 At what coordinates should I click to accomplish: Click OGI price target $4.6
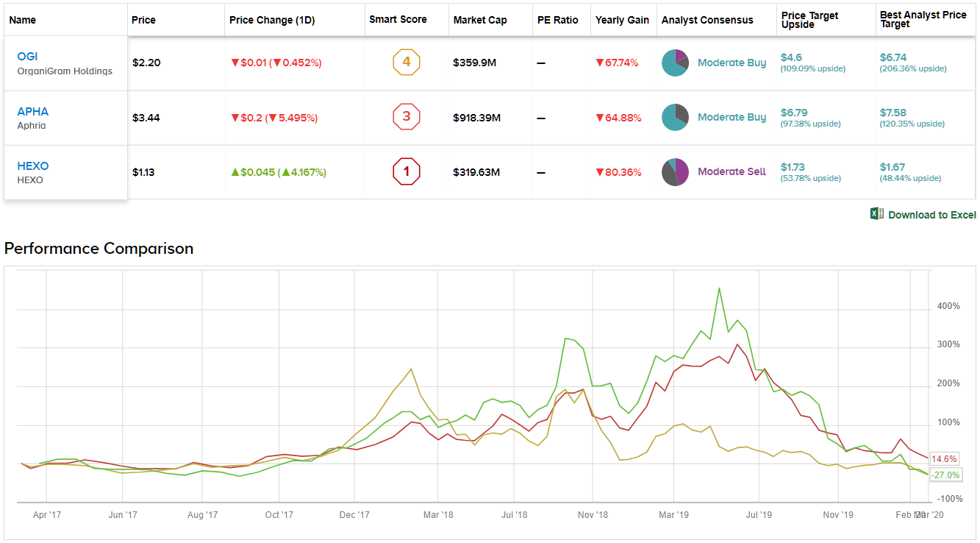(x=791, y=57)
